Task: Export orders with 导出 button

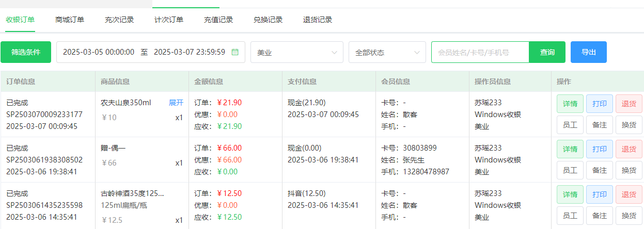Action: (x=589, y=52)
